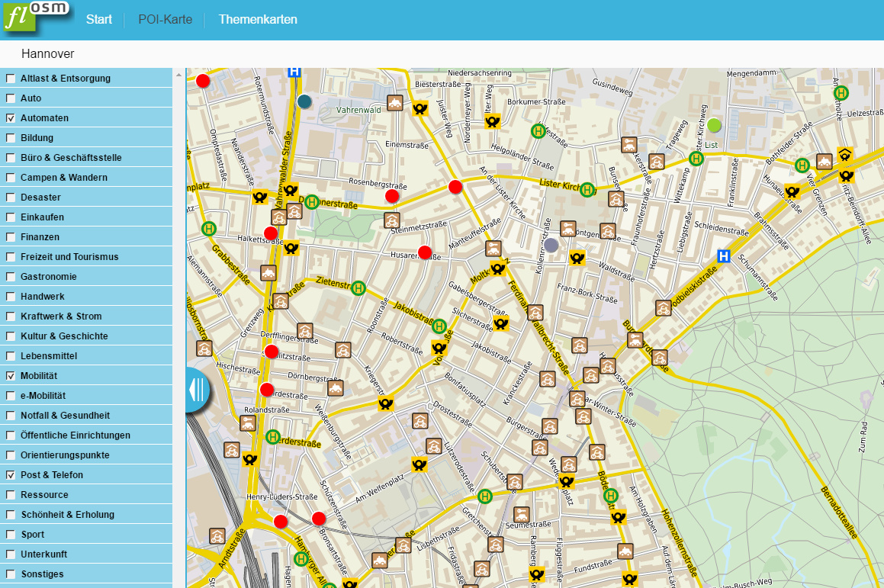Screen dimensions: 884x588
Task: Click the blue H station marker on Podbielskistraße
Action: click(725, 256)
